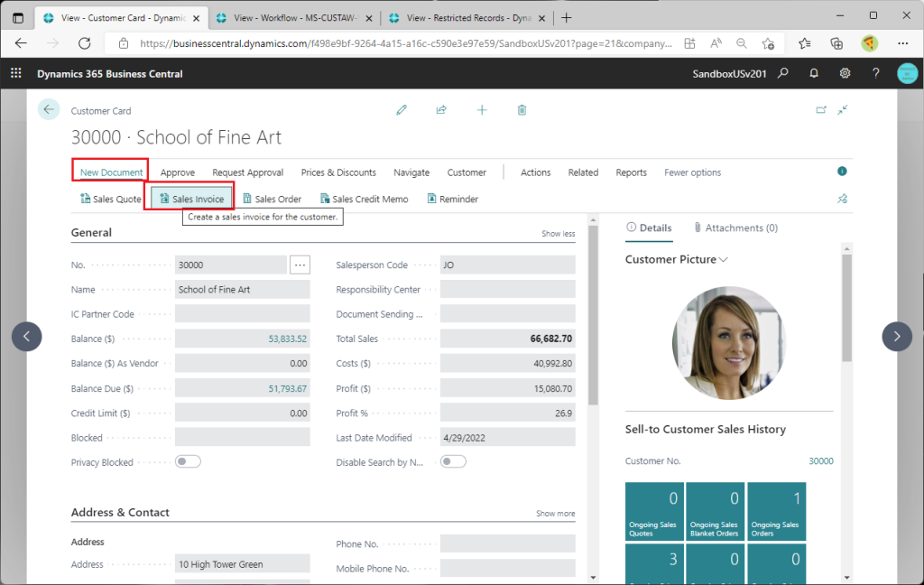
Task: Open the user account avatar
Action: pos(908,73)
